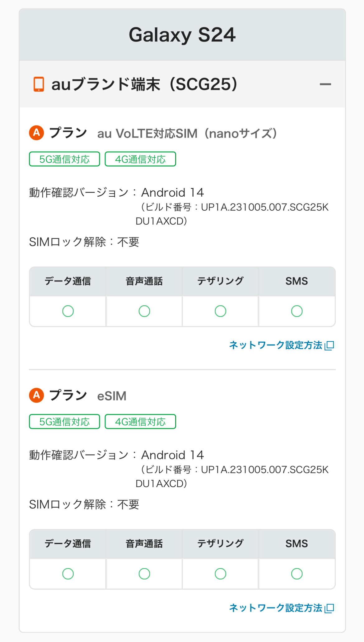The width and height of the screenshot is (364, 642).
Task: Click SMS circle mark in nano SIM table
Action: [297, 311]
